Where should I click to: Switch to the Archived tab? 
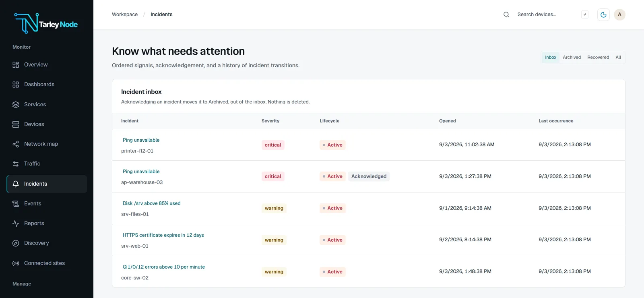[x=572, y=57]
